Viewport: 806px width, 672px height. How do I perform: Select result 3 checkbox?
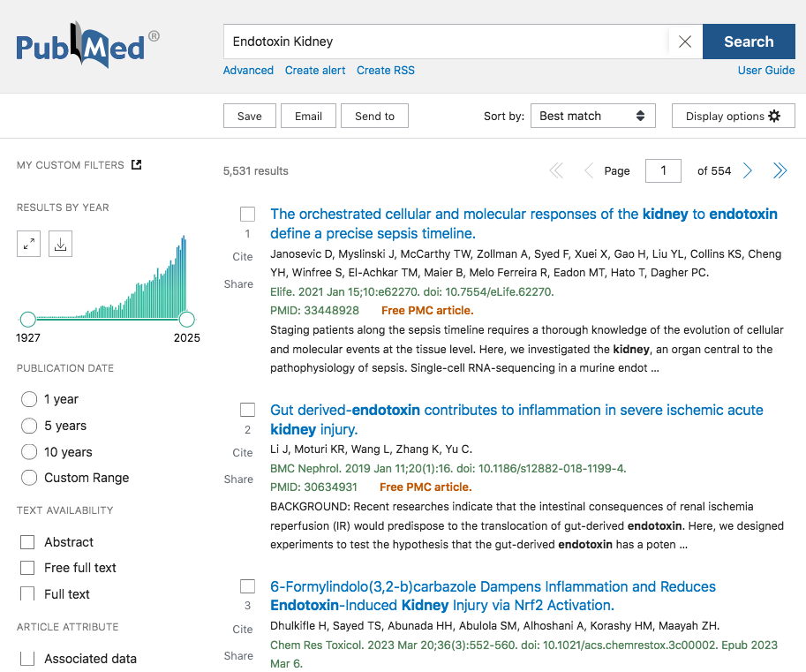[248, 586]
